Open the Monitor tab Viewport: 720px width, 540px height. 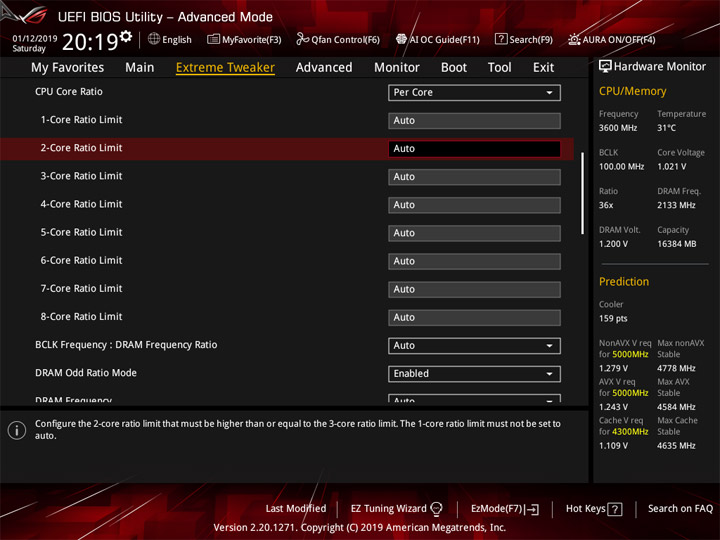pyautogui.click(x=397, y=68)
